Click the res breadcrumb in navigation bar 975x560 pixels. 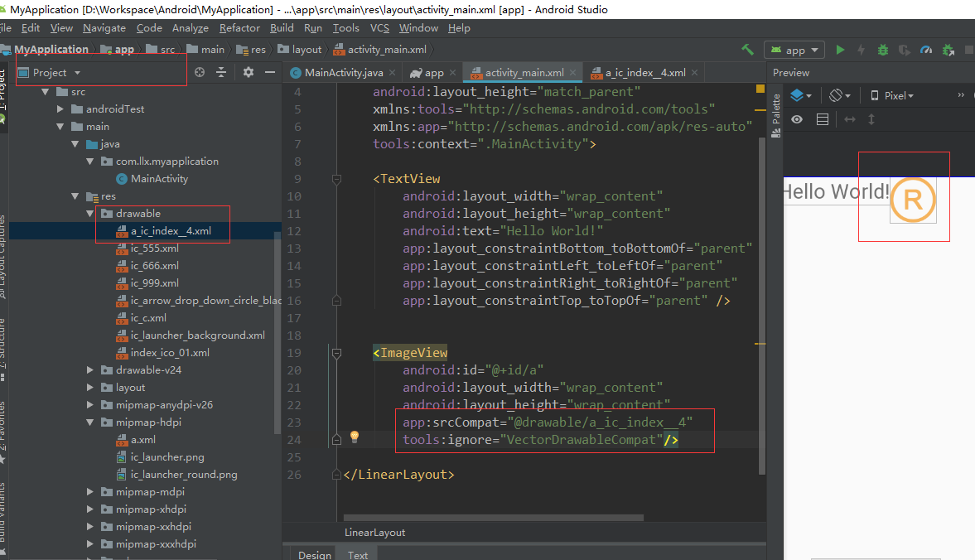251,50
